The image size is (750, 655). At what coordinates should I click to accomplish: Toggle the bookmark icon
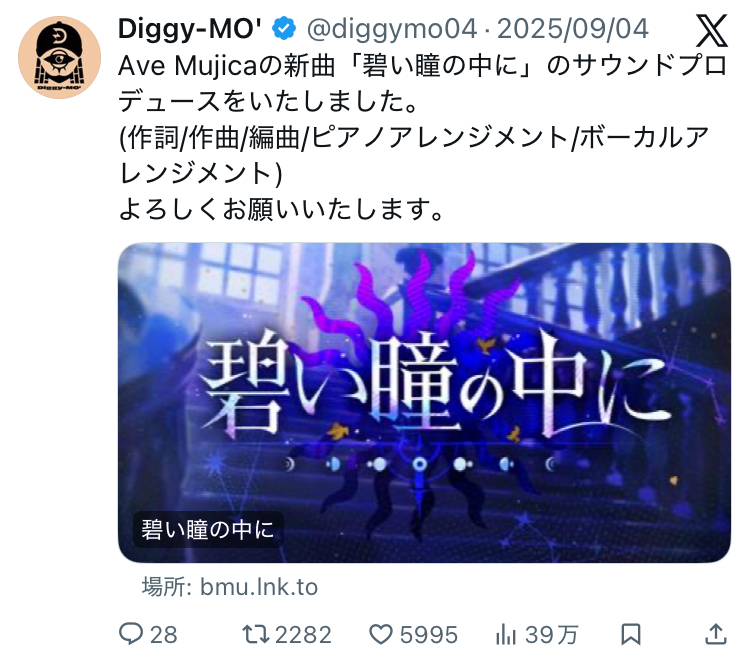[631, 635]
